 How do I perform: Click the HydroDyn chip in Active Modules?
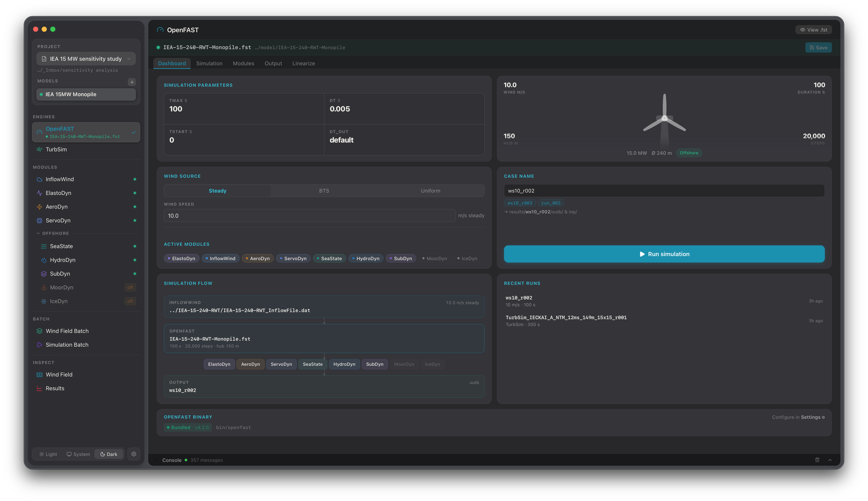coord(365,258)
